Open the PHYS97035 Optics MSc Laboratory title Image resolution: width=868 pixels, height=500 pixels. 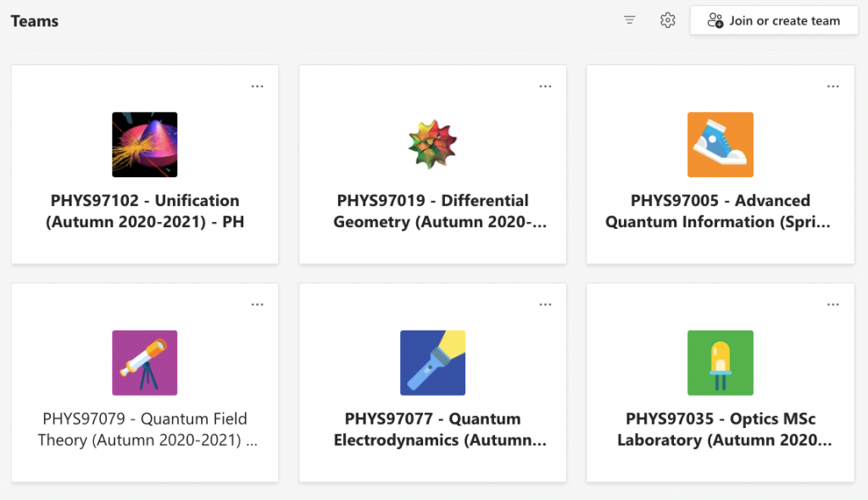click(x=721, y=429)
